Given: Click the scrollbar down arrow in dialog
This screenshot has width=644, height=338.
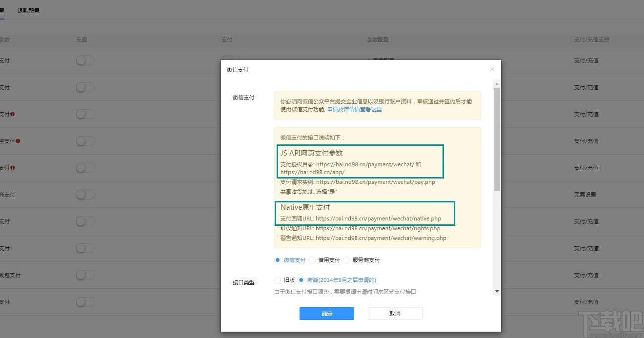Looking at the screenshot, I should [497, 291].
